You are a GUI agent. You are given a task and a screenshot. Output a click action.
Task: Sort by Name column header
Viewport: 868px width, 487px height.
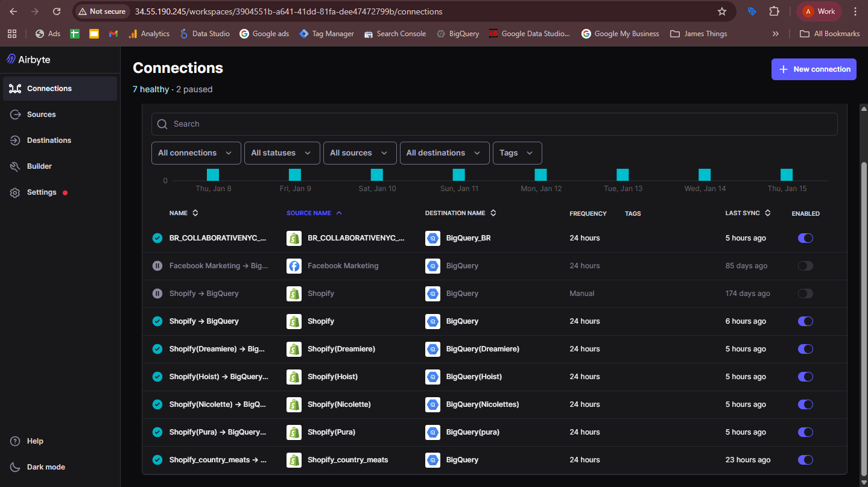pos(183,213)
